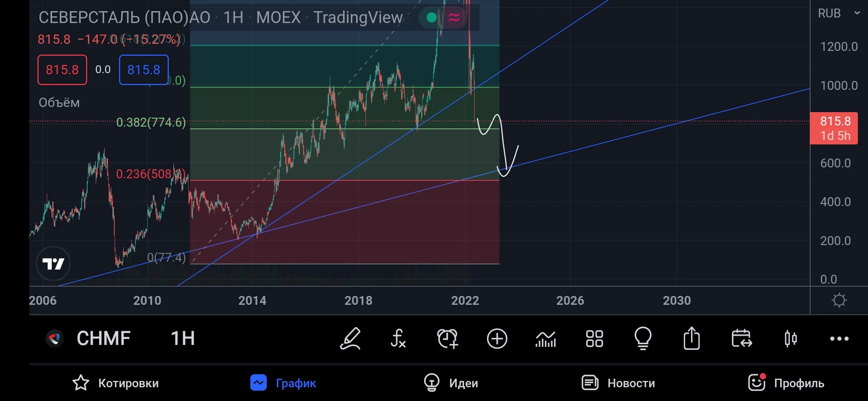Viewport: 868px width, 401px height.
Task: Tap the blue buy price 815.8 button
Action: (144, 70)
